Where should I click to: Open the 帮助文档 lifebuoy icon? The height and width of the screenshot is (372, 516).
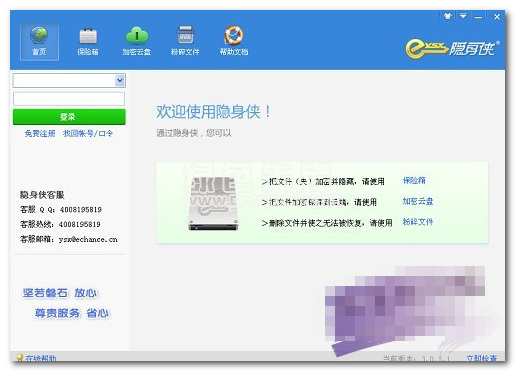coord(234,41)
